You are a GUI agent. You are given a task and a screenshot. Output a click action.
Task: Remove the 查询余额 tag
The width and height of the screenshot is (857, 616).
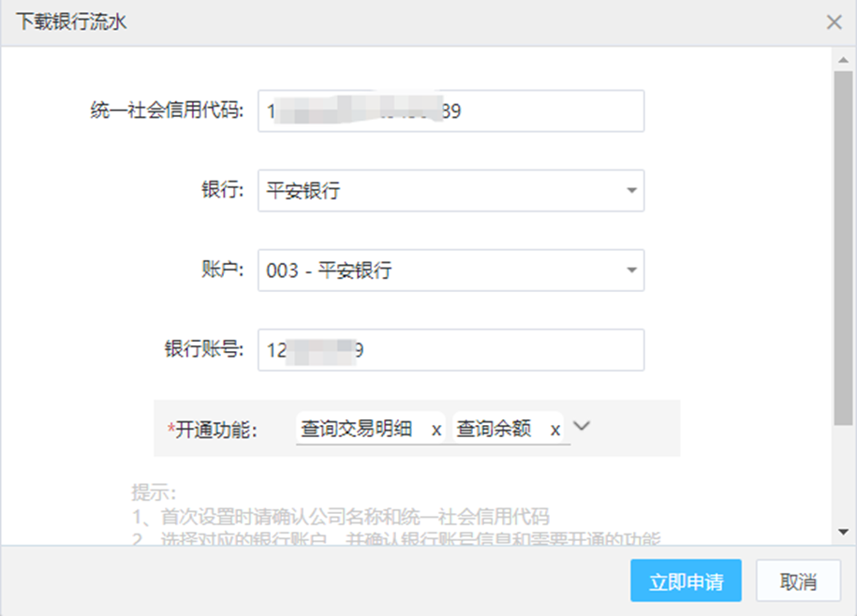point(555,431)
